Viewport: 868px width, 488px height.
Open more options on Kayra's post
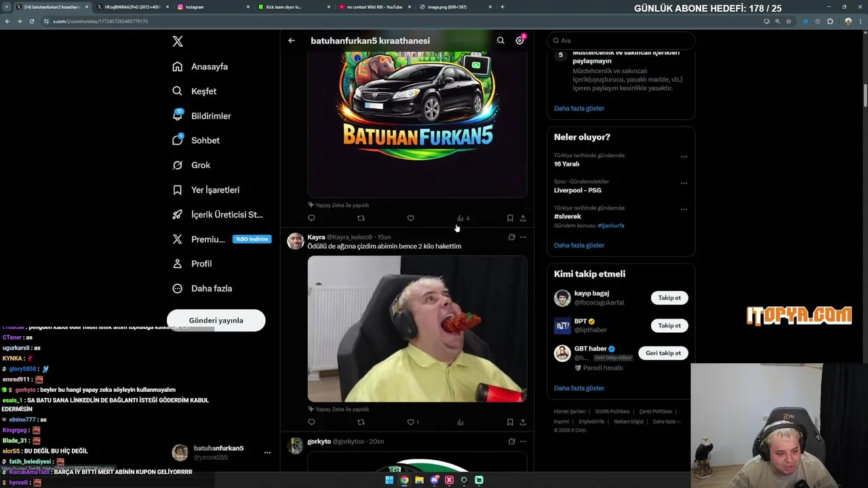click(523, 237)
